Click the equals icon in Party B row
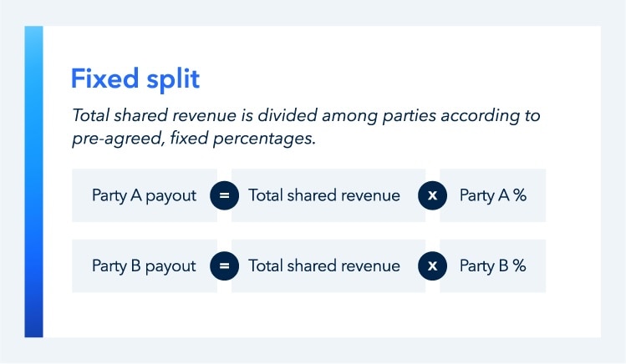This screenshot has height=364, width=626. pyautogui.click(x=224, y=266)
